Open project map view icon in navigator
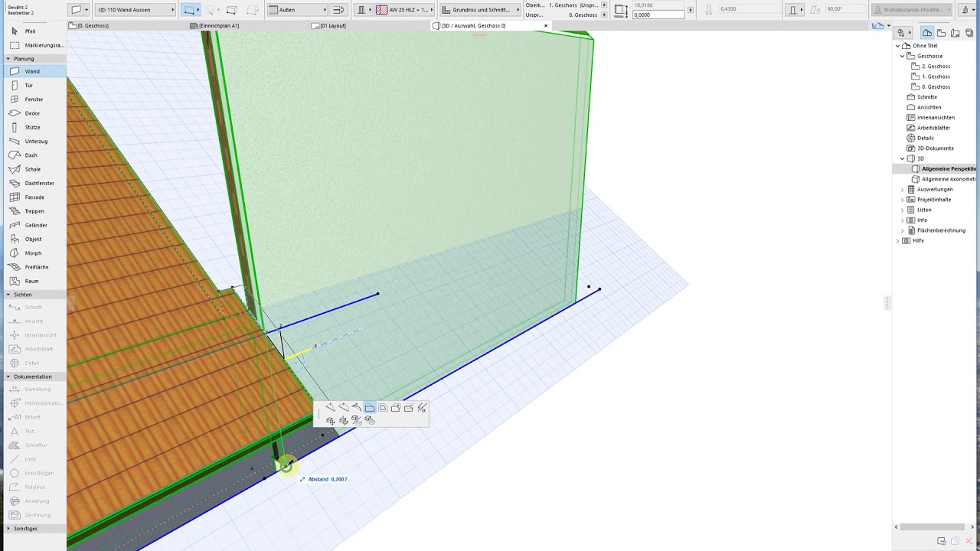980x551 pixels. 927,32
